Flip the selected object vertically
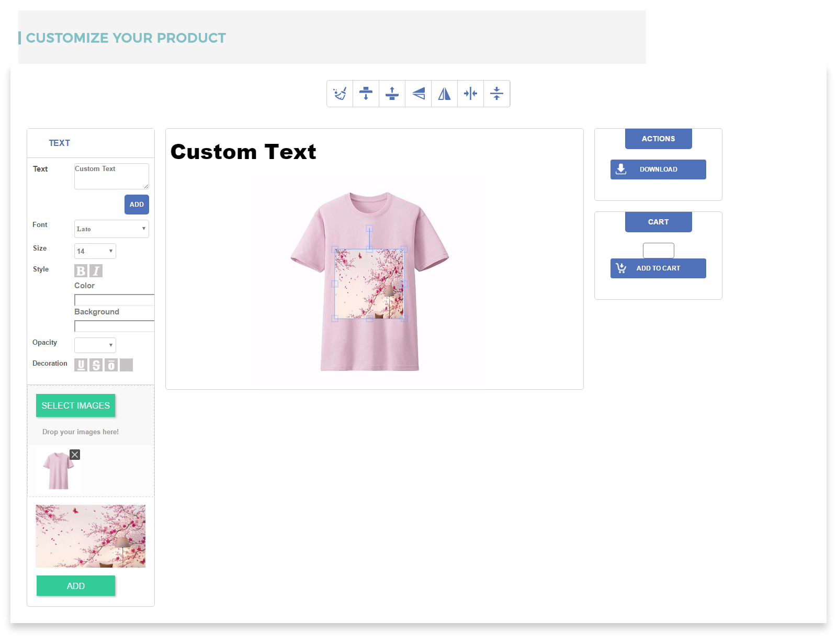 pyautogui.click(x=418, y=94)
